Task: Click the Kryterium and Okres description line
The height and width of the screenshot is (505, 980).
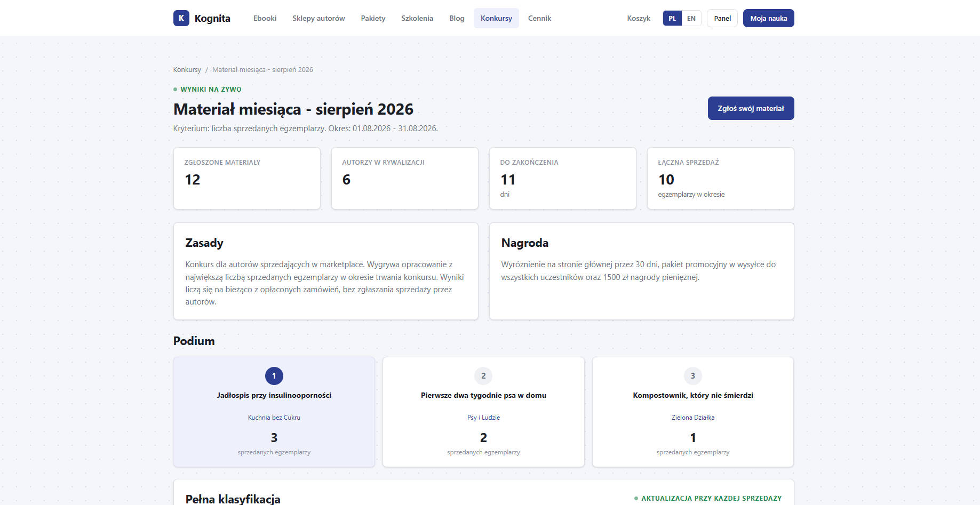Action: click(306, 129)
